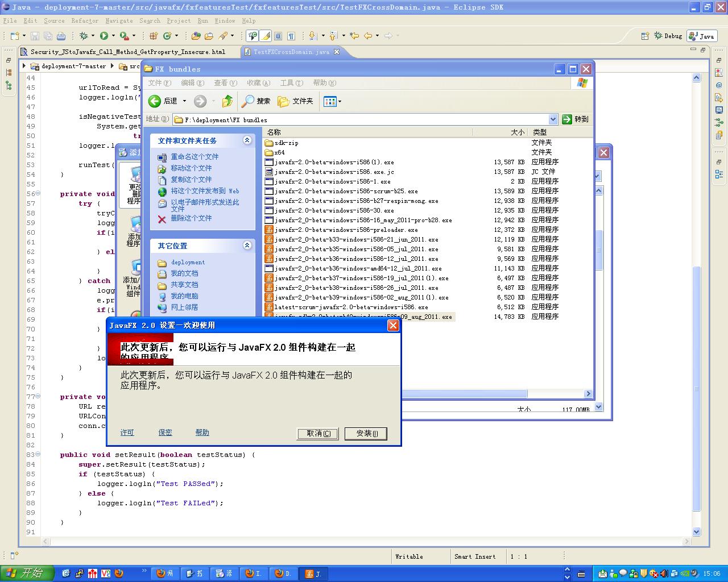Open the Eclipse File menu
728x582 pixels.
point(10,20)
